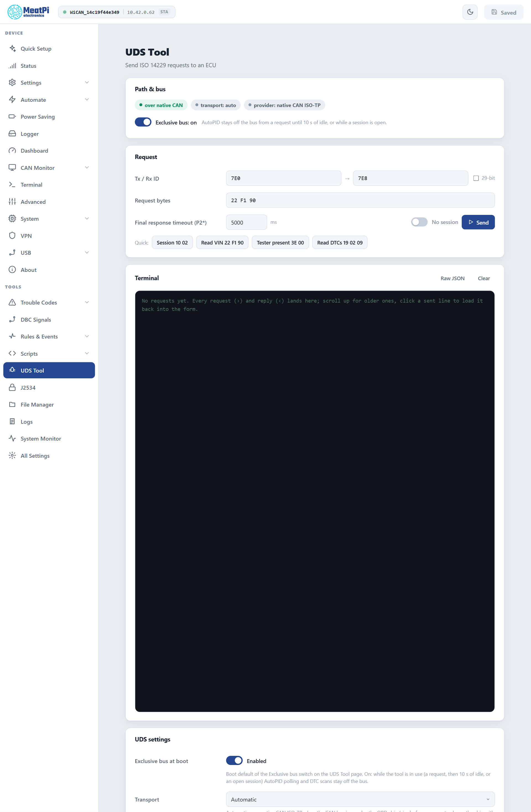Screen dimensions: 531x812
Task: Click the J2534 lock icon
Action: (x=12, y=387)
